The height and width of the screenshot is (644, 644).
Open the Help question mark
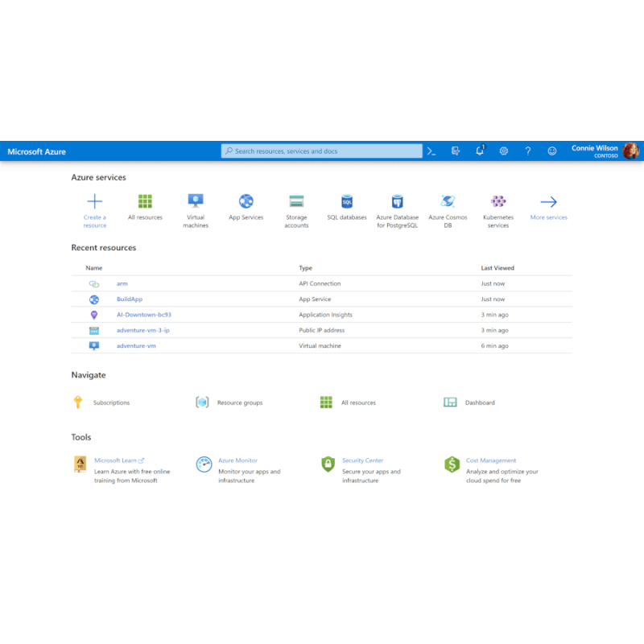(528, 151)
